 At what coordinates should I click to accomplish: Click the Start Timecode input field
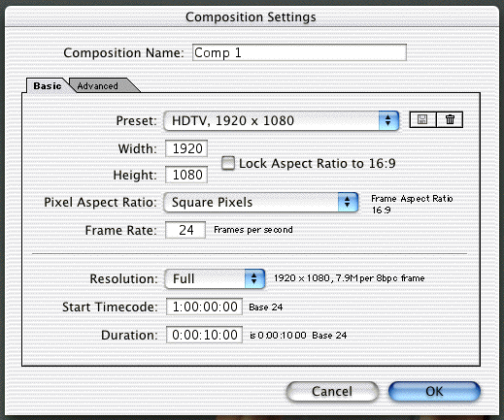(204, 307)
